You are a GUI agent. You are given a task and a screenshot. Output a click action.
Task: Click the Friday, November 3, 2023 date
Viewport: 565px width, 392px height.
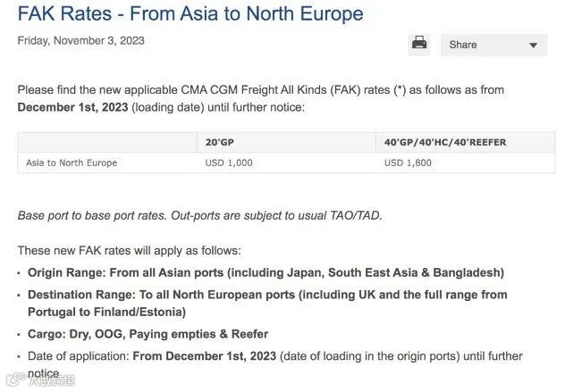80,41
